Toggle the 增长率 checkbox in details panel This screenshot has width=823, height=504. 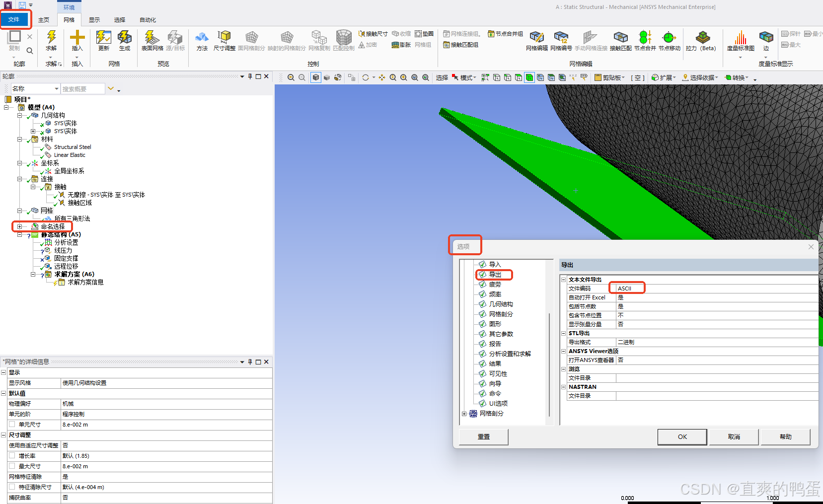11,456
